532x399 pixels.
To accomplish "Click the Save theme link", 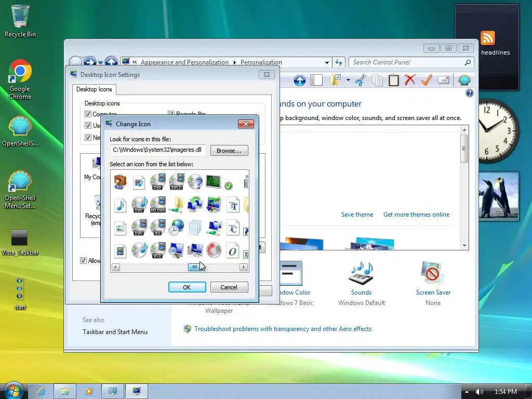I will 357,215.
